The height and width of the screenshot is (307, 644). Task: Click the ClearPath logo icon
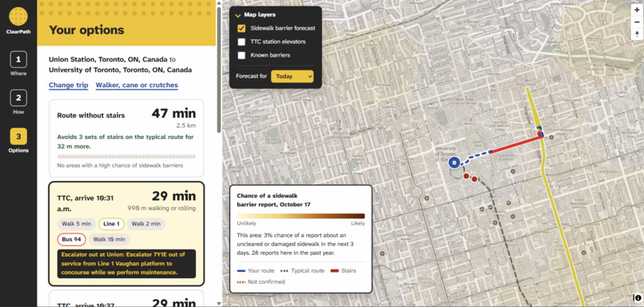click(18, 17)
